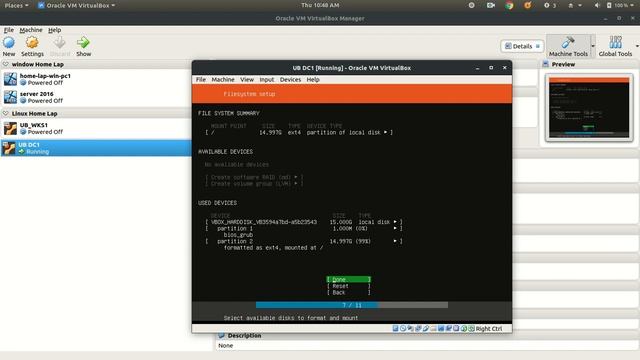The height and width of the screenshot is (360, 640).
Task: Click the Right Ctrl host key label
Action: click(x=489, y=329)
